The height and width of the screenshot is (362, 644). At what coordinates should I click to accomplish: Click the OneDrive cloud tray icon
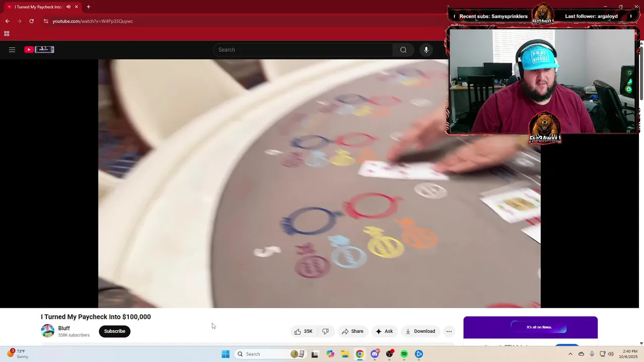[x=582, y=354]
